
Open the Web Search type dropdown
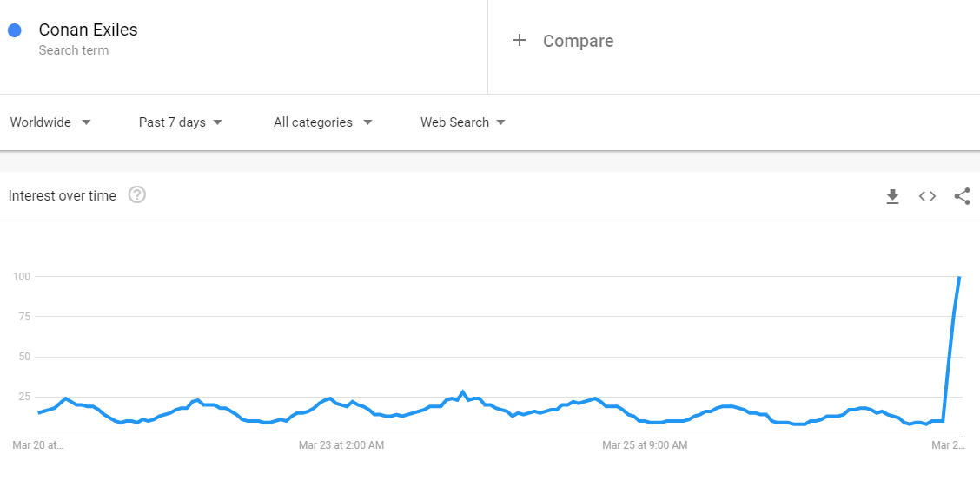pos(463,122)
